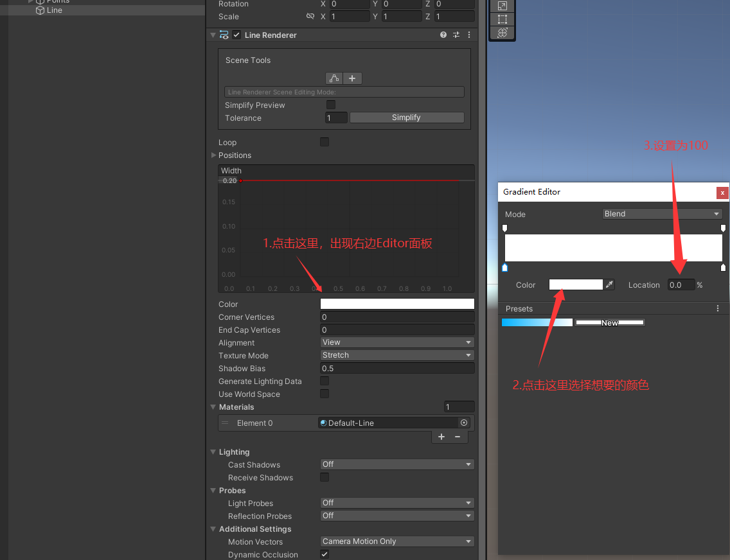Toggle the scale constrain proportions link icon

pyautogui.click(x=310, y=16)
